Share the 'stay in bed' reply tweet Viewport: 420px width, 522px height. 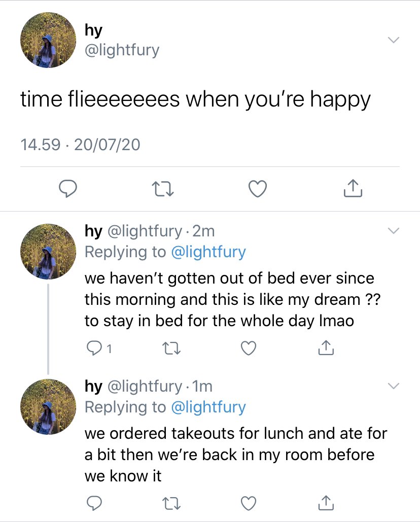[x=326, y=348]
